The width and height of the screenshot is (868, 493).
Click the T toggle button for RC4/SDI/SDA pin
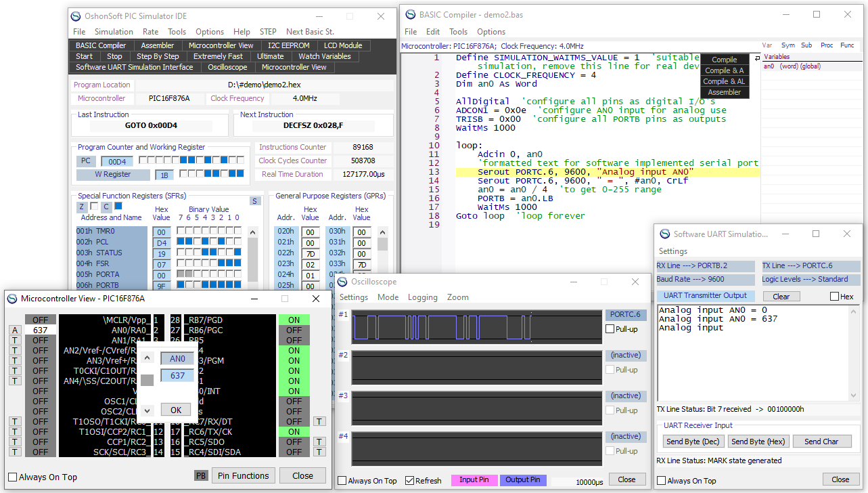(x=319, y=452)
